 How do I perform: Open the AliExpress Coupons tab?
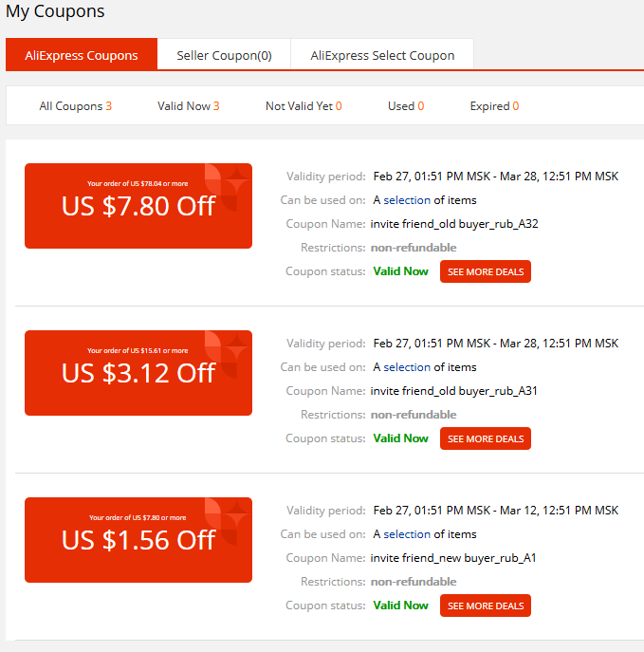[x=82, y=55]
